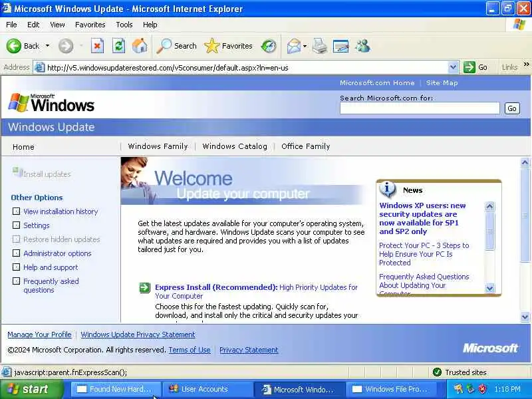Switch to Windows File Protection taskbar item
Image resolution: width=532 pixels, height=399 pixels.
(391, 389)
